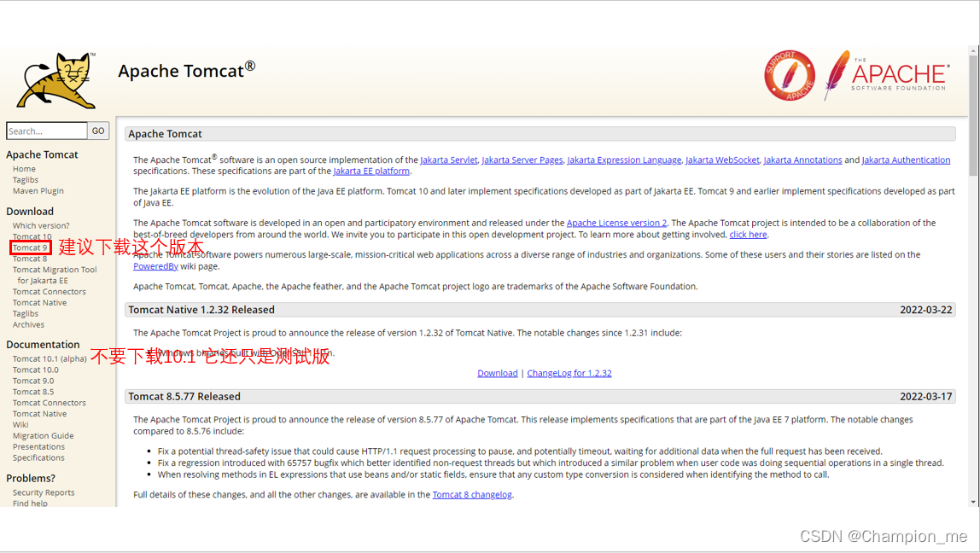
Task: Open Security Reports link
Action: (44, 492)
